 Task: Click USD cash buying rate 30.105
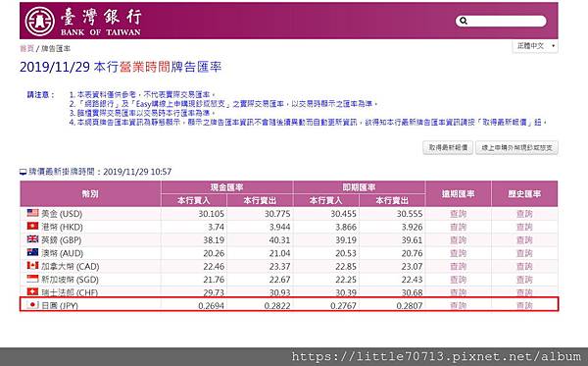pos(211,214)
